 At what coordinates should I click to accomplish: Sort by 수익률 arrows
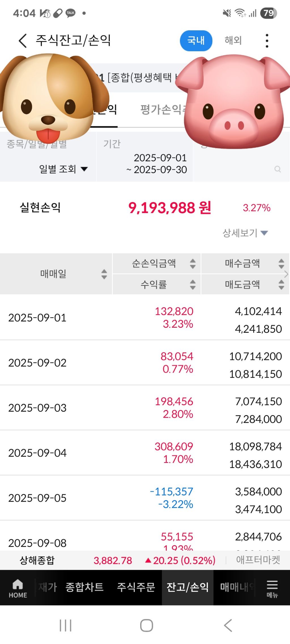[x=193, y=284]
